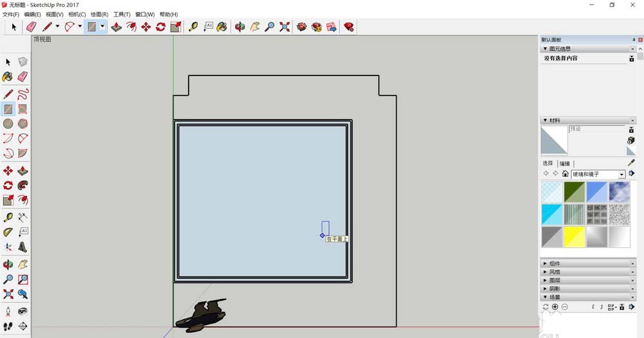Click the update scene refresh icon
The image size is (644, 338).
click(545, 307)
